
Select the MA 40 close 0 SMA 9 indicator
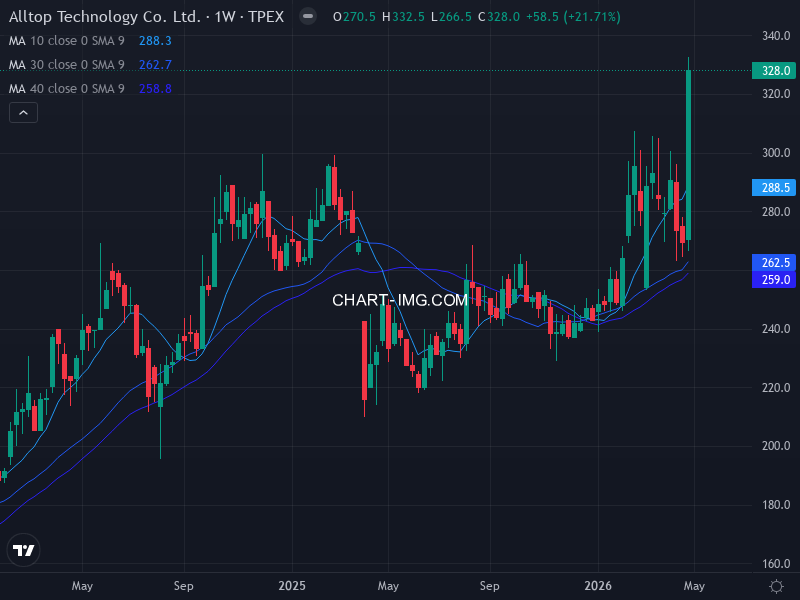click(66, 89)
